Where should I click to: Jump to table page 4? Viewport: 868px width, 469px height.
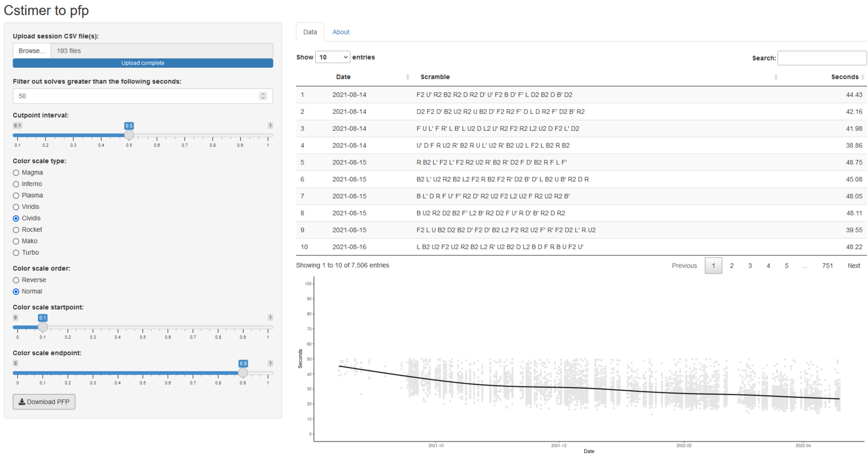coord(768,265)
